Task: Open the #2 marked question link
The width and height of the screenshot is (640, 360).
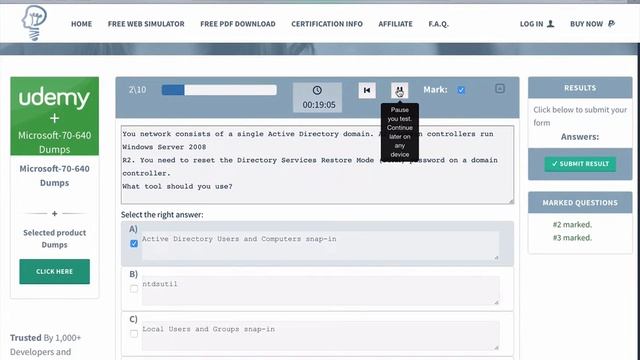Action: [572, 224]
